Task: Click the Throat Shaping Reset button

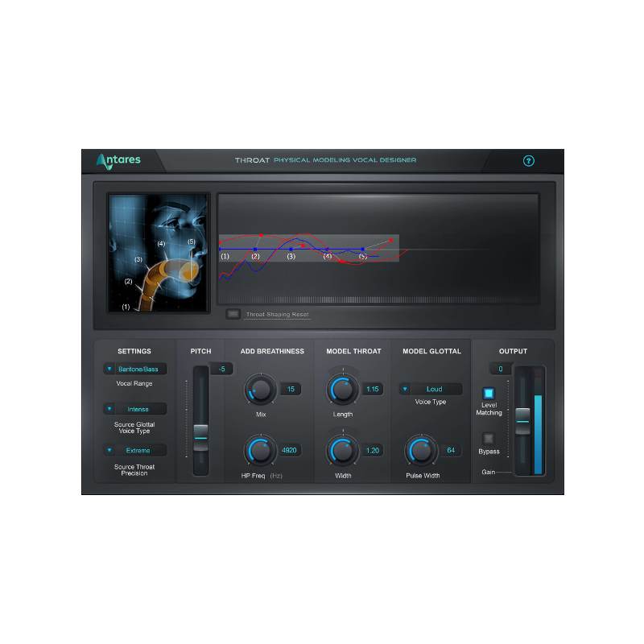Action: (x=233, y=314)
